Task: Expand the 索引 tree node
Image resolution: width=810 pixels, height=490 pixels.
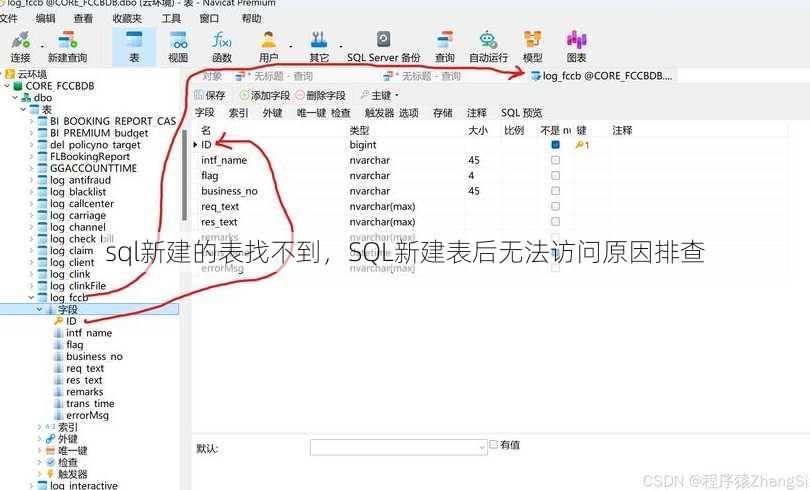Action: click(x=39, y=427)
